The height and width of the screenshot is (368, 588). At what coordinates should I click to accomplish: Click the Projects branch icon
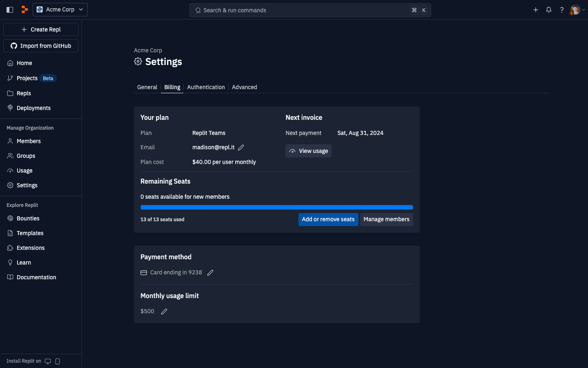[10, 78]
